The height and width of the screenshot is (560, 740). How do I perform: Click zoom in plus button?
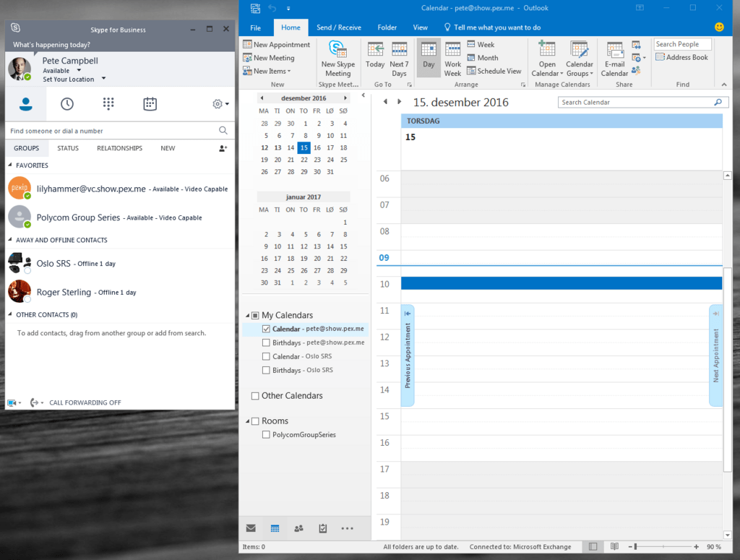pos(696,547)
